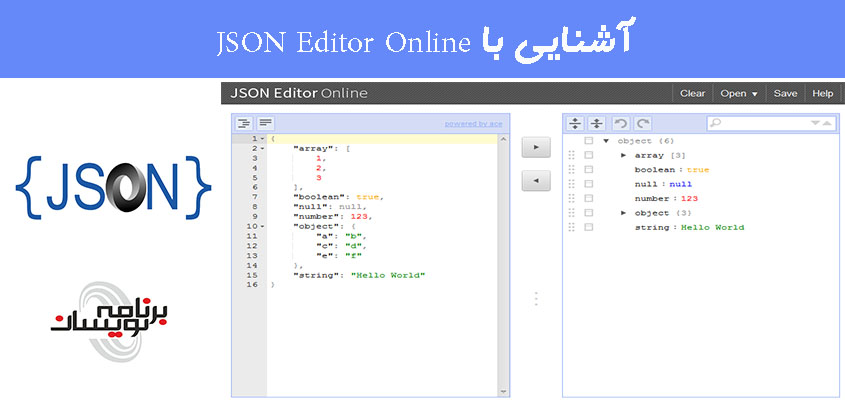
Task: Toggle the action box beside boolean row
Action: pyautogui.click(x=589, y=170)
